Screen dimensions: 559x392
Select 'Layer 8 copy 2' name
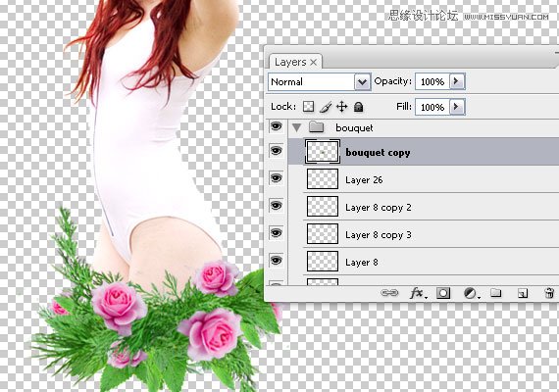pos(379,208)
